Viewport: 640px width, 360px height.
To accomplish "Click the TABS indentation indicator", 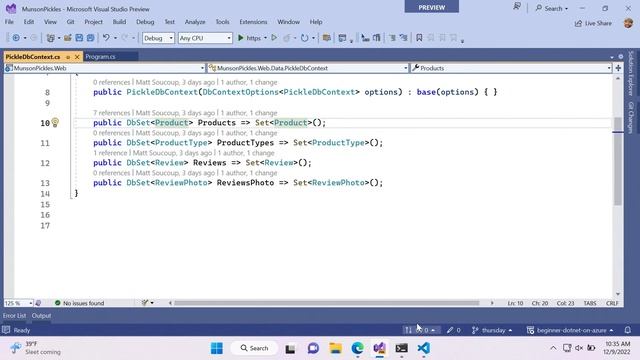I will click(x=590, y=303).
